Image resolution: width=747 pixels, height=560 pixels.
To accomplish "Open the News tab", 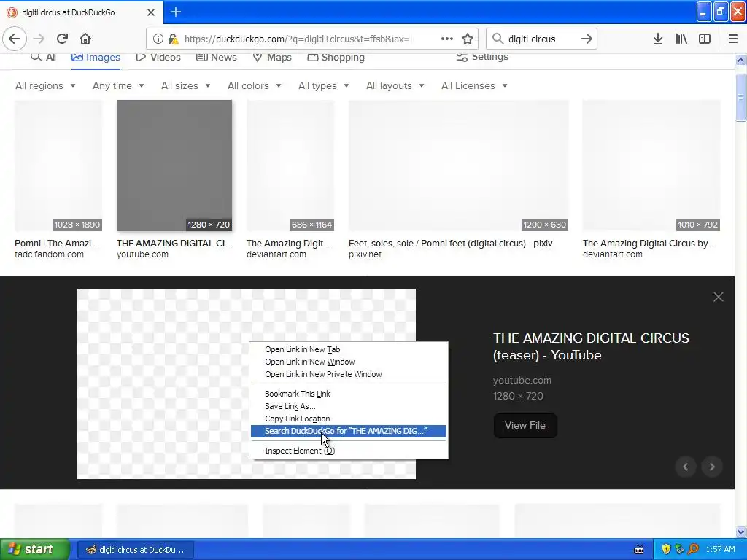I will point(216,57).
